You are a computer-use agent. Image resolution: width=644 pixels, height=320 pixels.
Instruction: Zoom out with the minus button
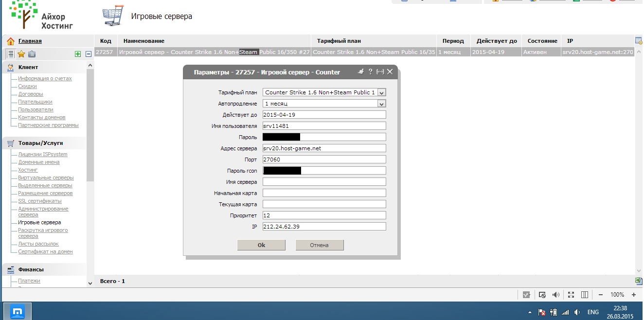click(601, 295)
